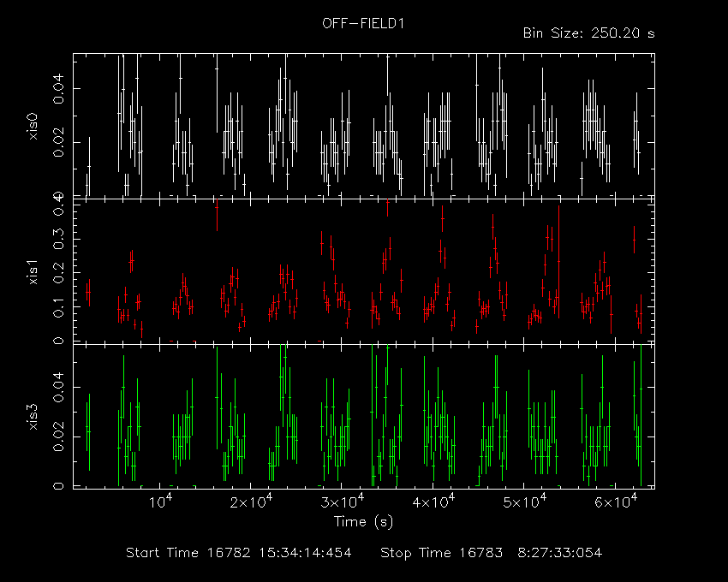Image resolution: width=728 pixels, height=582 pixels.
Task: Click the xis0 axis label
Action: 33,126
